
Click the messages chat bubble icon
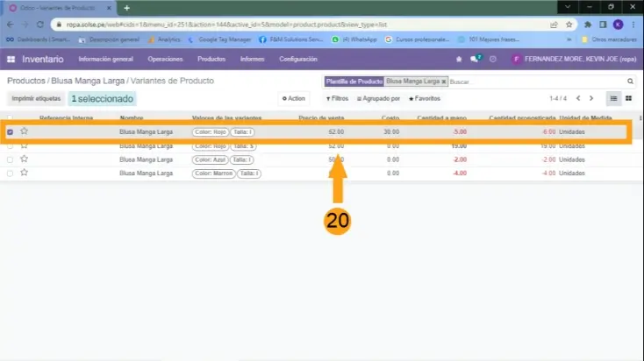[x=475, y=59]
